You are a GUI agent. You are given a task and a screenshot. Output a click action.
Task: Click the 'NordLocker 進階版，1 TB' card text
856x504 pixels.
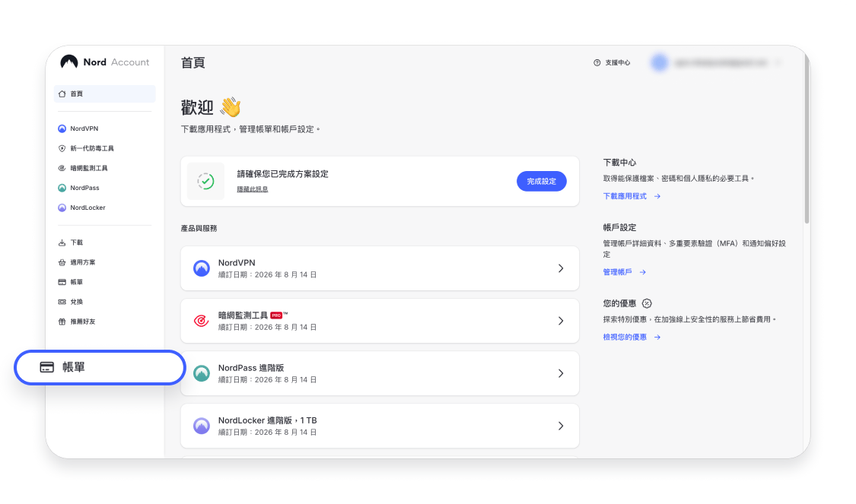(x=268, y=420)
